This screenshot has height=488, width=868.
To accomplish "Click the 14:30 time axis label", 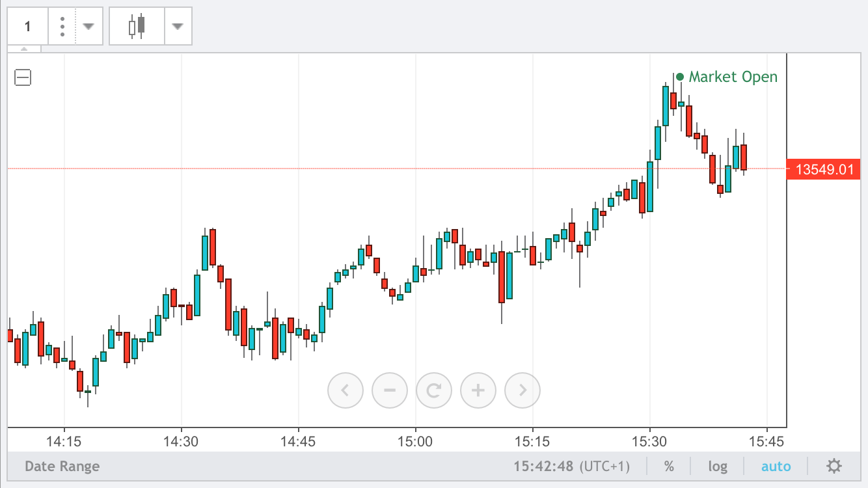I will coord(181,441).
